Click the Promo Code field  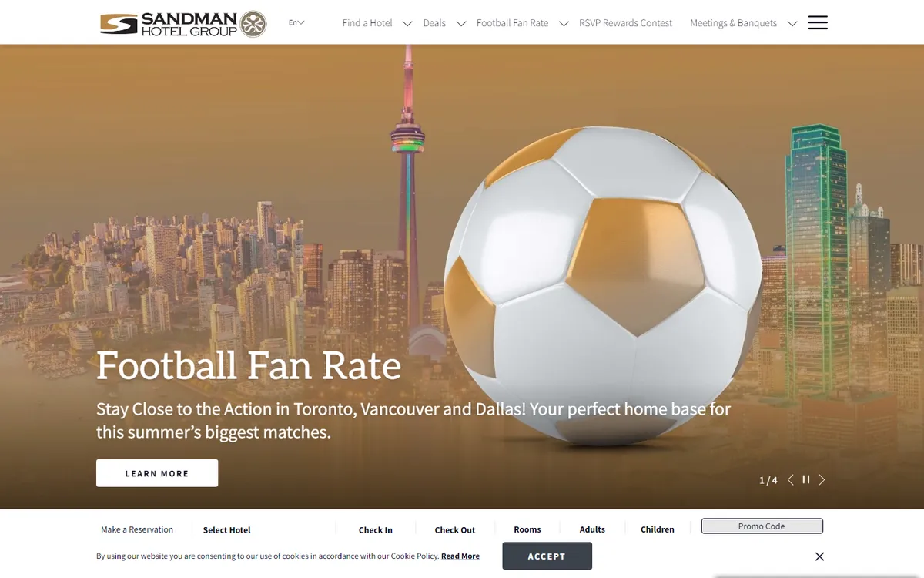click(762, 526)
